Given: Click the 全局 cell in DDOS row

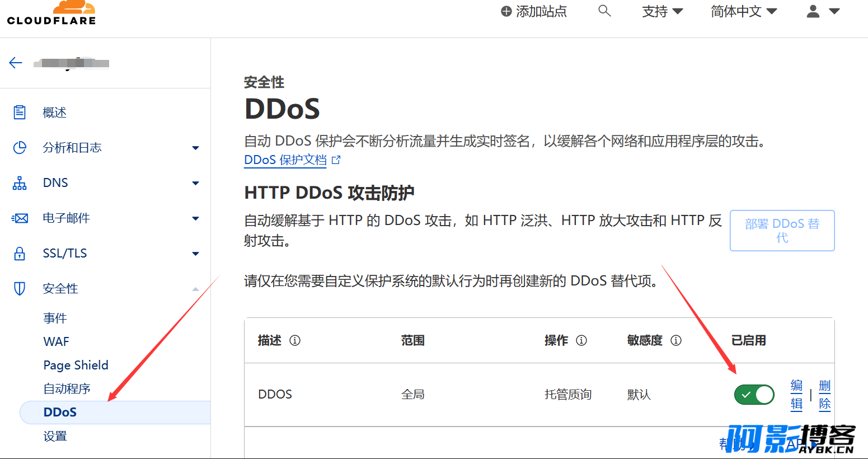Looking at the screenshot, I should [413, 395].
